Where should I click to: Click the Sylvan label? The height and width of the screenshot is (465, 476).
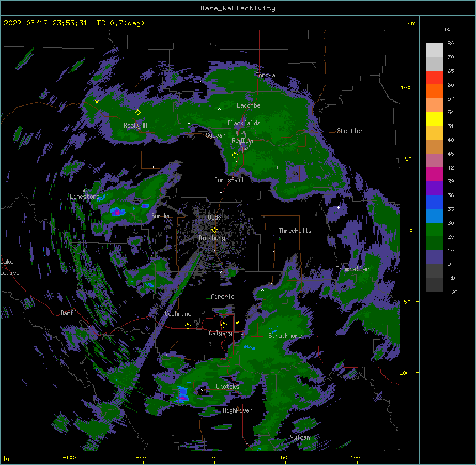click(x=215, y=136)
